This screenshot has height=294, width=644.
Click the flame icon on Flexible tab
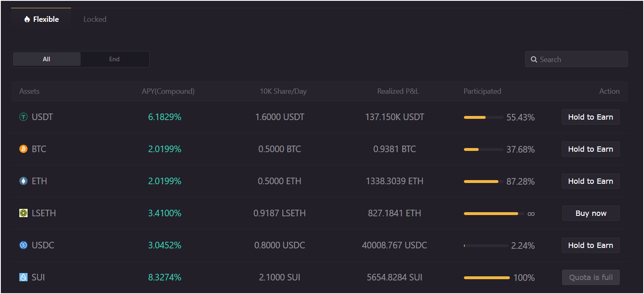[x=27, y=19]
